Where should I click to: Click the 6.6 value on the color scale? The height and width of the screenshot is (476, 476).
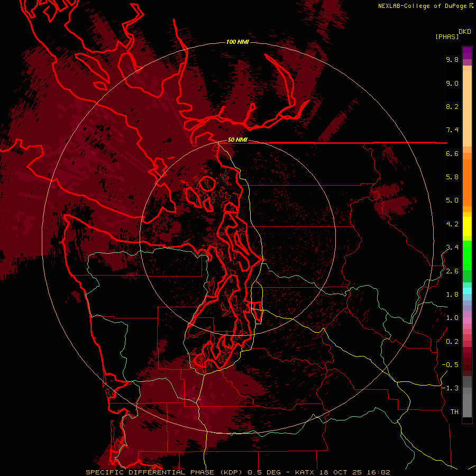[x=452, y=153]
